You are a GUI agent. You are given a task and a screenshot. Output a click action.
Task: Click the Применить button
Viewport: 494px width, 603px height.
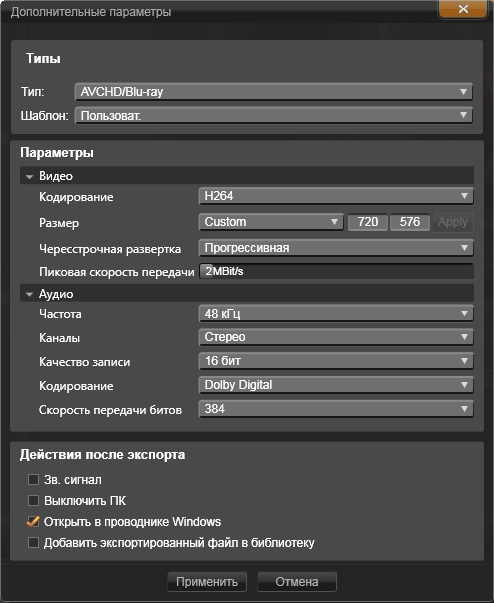[x=207, y=582]
